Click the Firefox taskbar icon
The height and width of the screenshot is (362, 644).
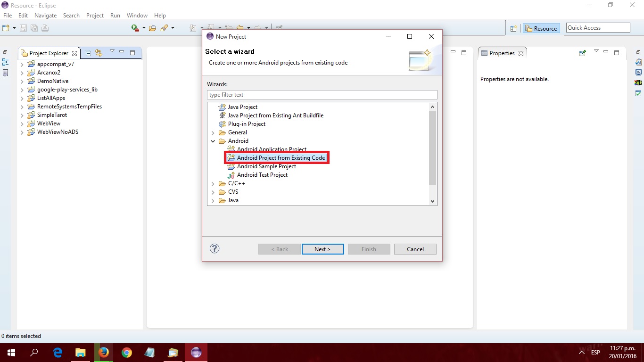point(104,353)
